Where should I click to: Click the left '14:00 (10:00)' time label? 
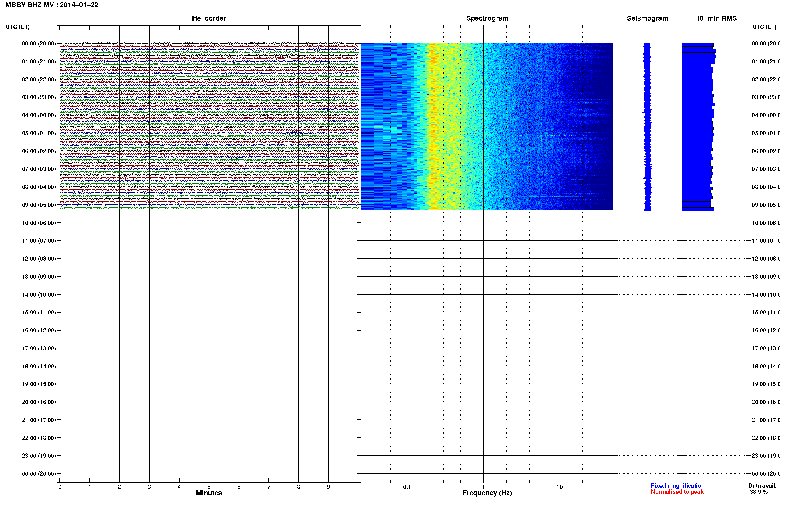pyautogui.click(x=39, y=295)
